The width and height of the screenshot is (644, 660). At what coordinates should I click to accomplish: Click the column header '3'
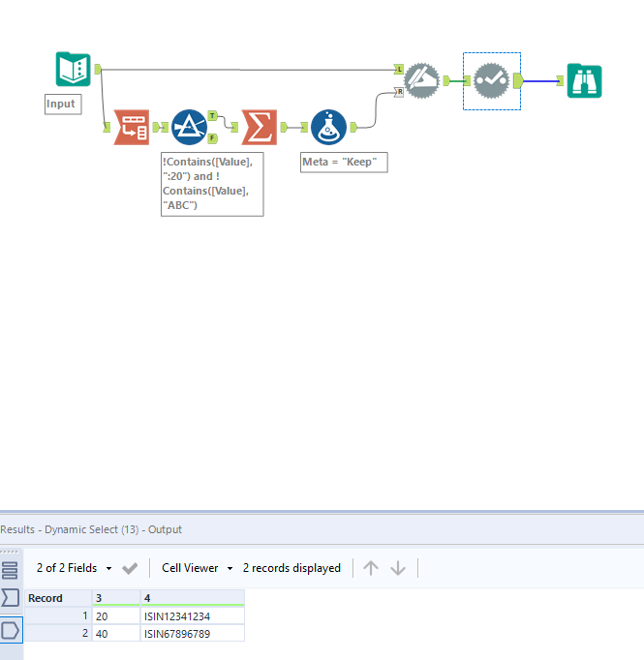116,598
